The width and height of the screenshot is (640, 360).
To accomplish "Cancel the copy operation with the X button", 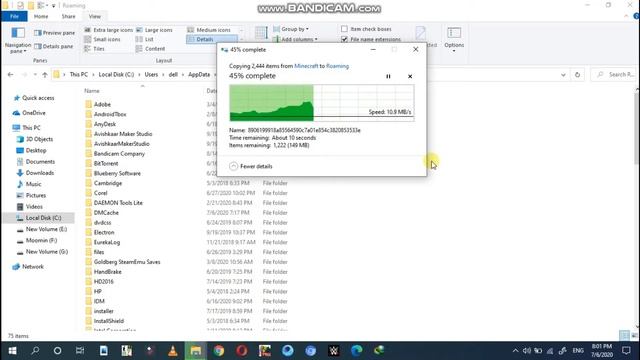I will click(410, 76).
